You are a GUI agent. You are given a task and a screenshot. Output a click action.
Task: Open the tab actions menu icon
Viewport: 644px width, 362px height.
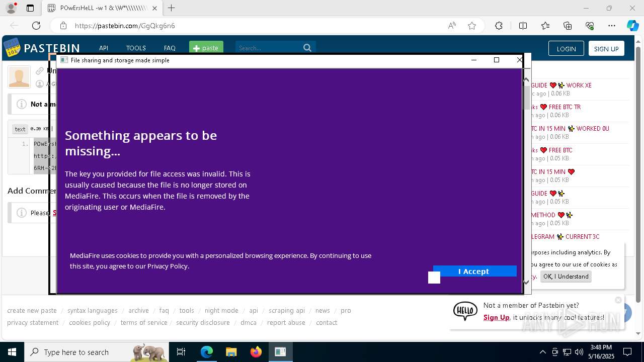[x=30, y=8]
